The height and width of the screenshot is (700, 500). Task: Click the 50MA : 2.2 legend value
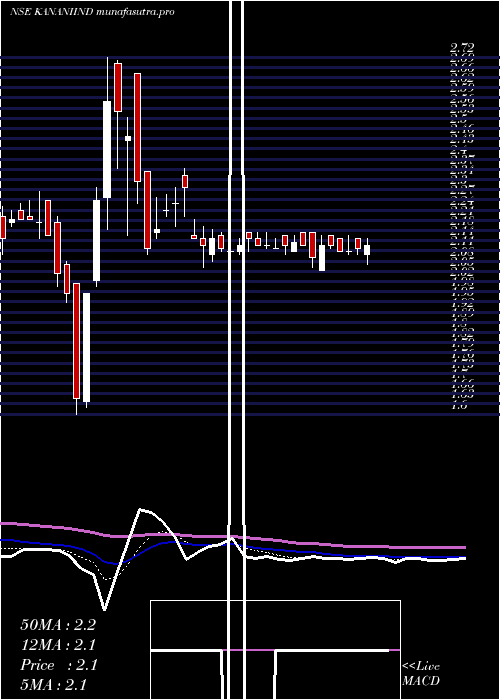tap(58, 625)
